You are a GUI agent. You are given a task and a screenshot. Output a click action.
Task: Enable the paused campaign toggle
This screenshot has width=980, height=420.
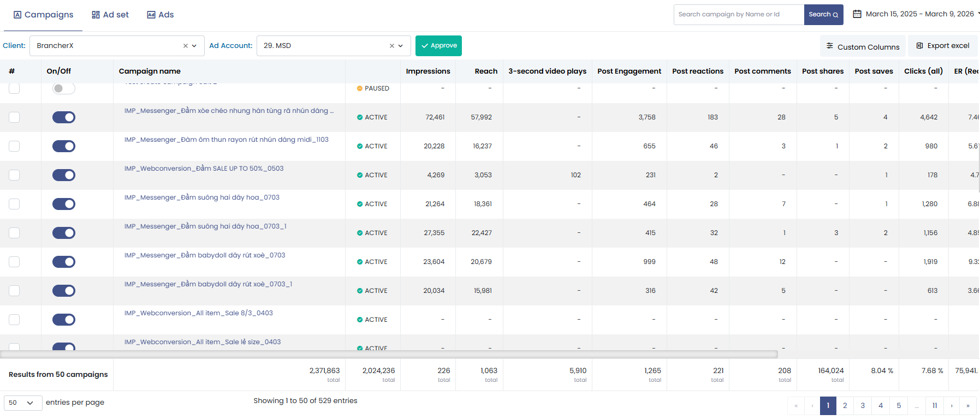coord(64,88)
